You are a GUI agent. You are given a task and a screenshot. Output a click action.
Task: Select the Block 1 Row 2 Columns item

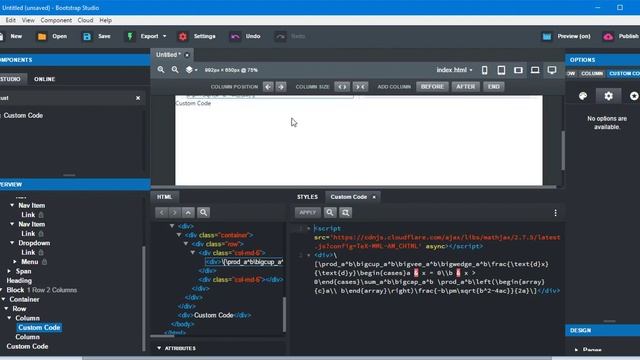(x=42, y=290)
